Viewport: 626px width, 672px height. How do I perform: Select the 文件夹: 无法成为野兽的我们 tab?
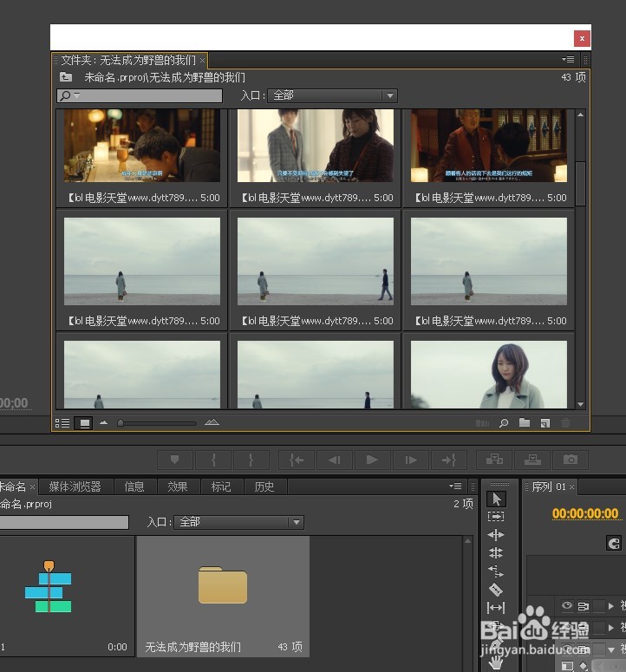[128, 60]
